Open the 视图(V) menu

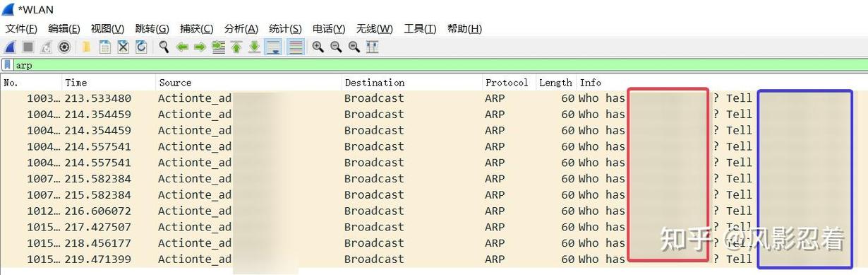click(107, 29)
